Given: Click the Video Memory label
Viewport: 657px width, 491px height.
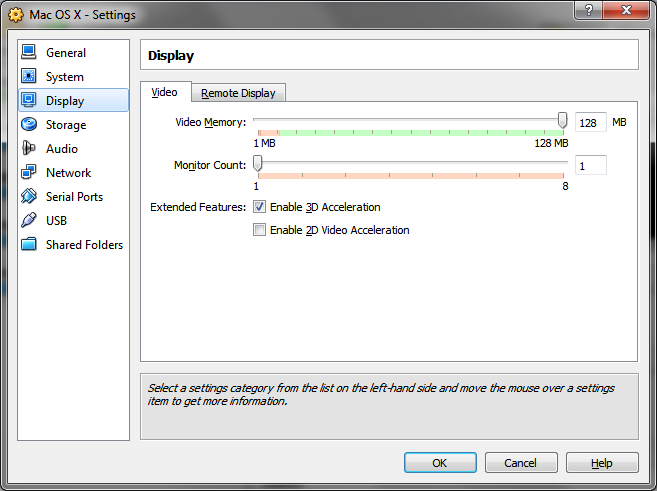Looking at the screenshot, I should click(211, 122).
